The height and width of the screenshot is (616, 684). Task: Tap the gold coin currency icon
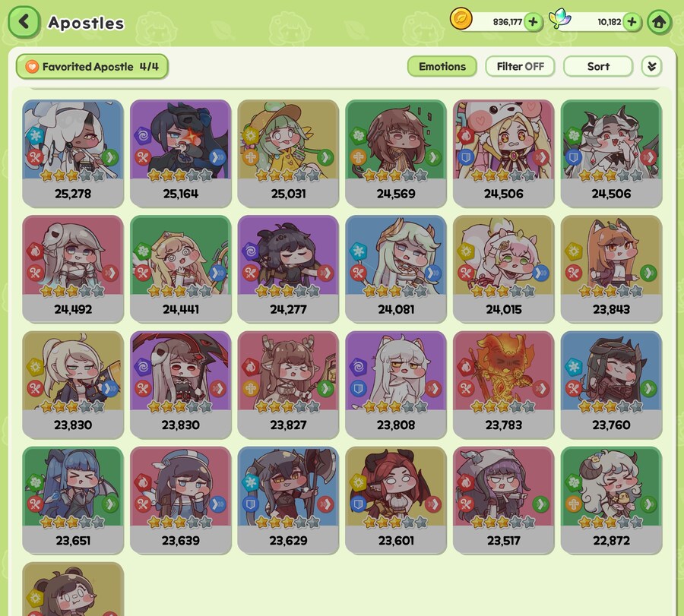point(461,19)
